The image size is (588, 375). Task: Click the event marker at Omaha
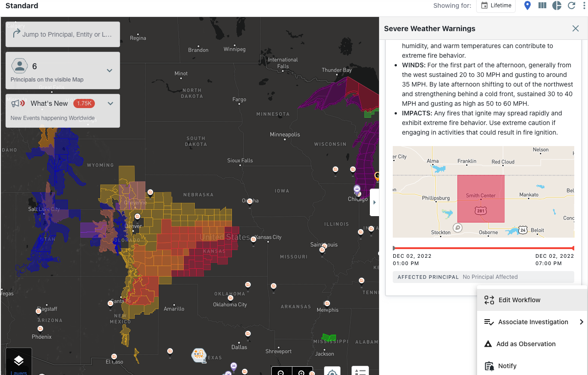pos(250,201)
